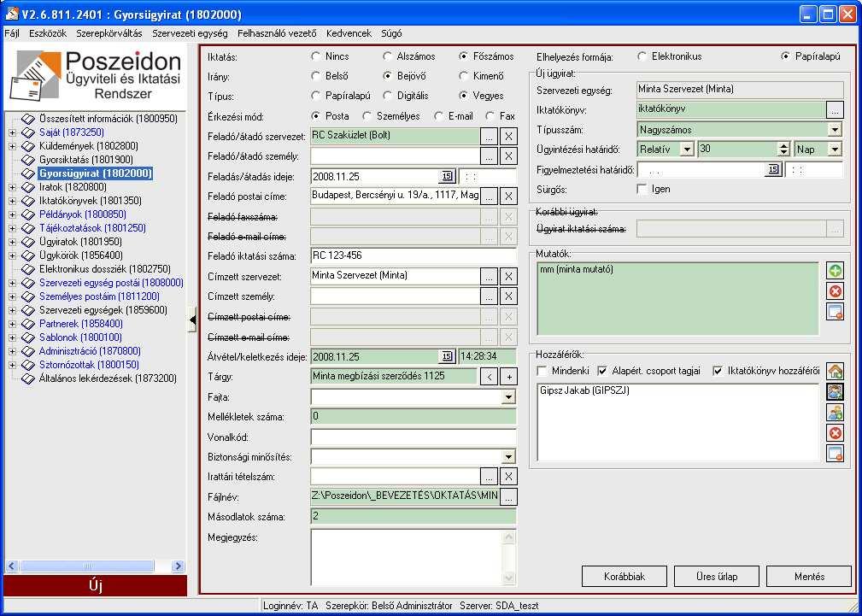Clear Címzett személy with X button
Viewport: 862px width, 616px height.
click(x=508, y=296)
